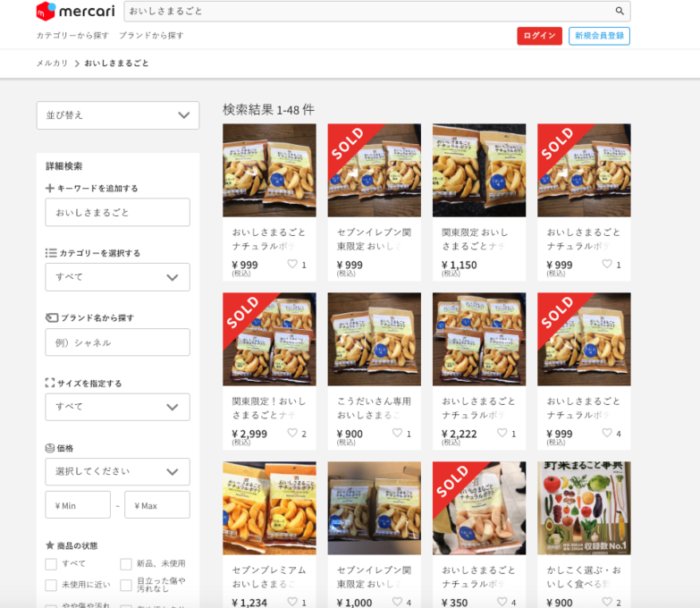Screen dimensions: 700x608
Task: Open the vegetable book item thumbnail
Action: [584, 508]
